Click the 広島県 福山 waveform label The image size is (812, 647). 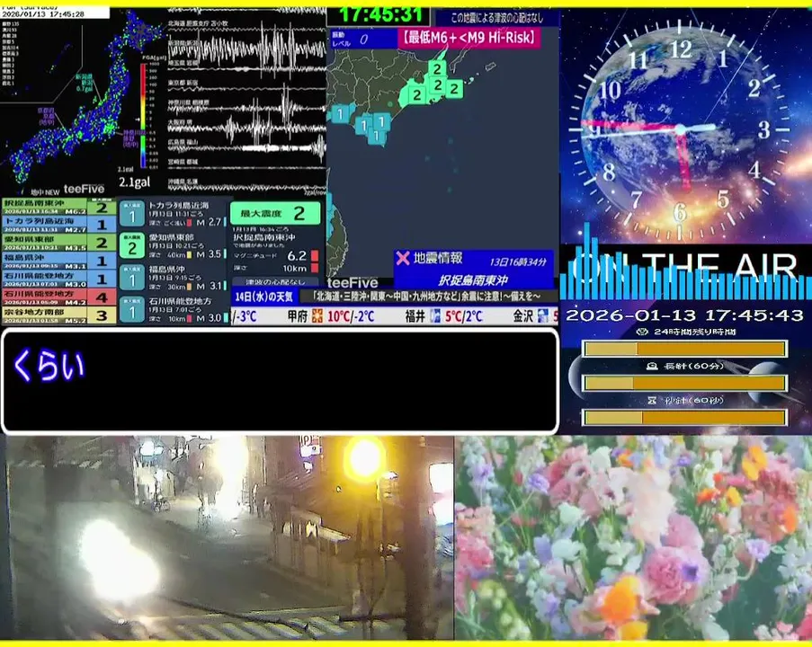[x=183, y=142]
